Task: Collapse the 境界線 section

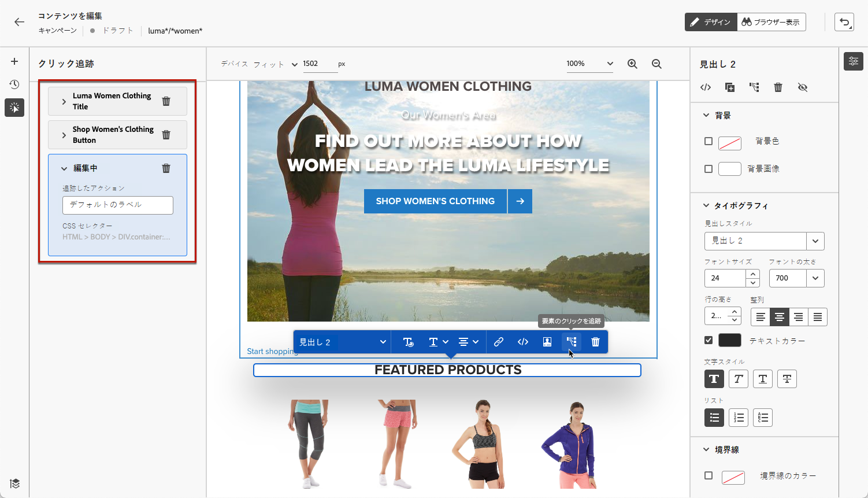Action: (706, 449)
